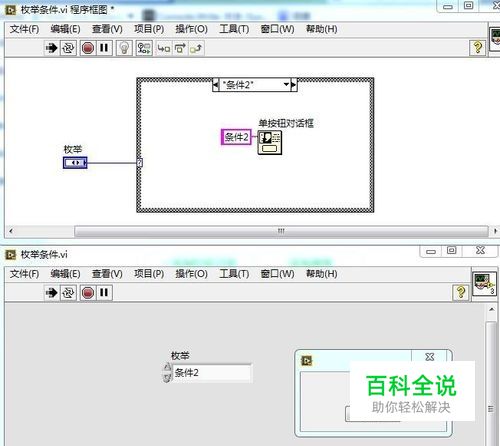Close the front panel window
The width and height of the screenshot is (500, 446).
pos(480,250)
